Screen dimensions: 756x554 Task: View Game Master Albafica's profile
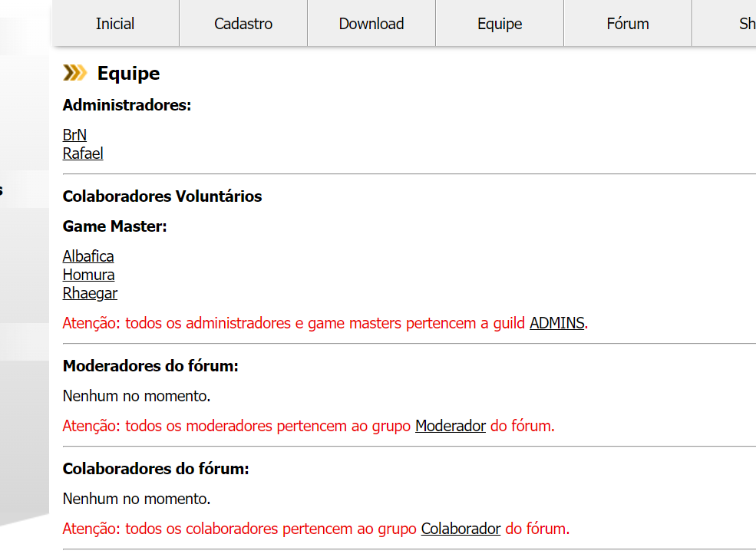pyautogui.click(x=88, y=256)
